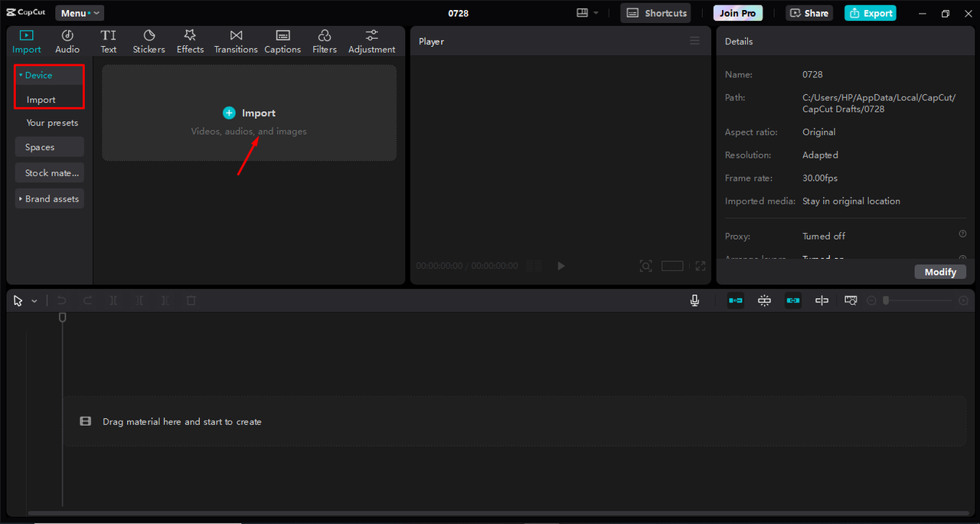Open the Effects panel

click(190, 41)
